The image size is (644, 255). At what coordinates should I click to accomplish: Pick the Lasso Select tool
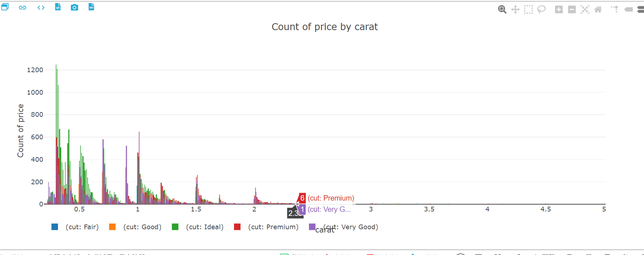[x=541, y=9]
